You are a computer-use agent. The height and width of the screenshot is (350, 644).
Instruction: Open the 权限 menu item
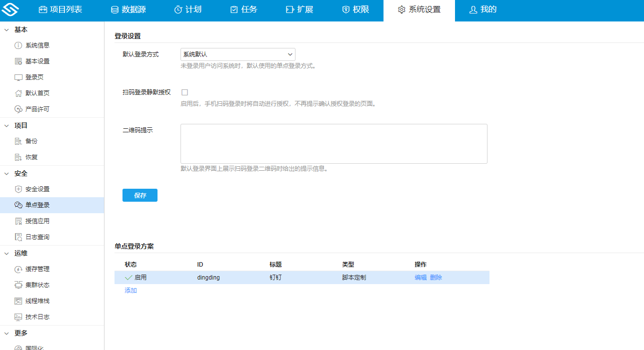[355, 10]
